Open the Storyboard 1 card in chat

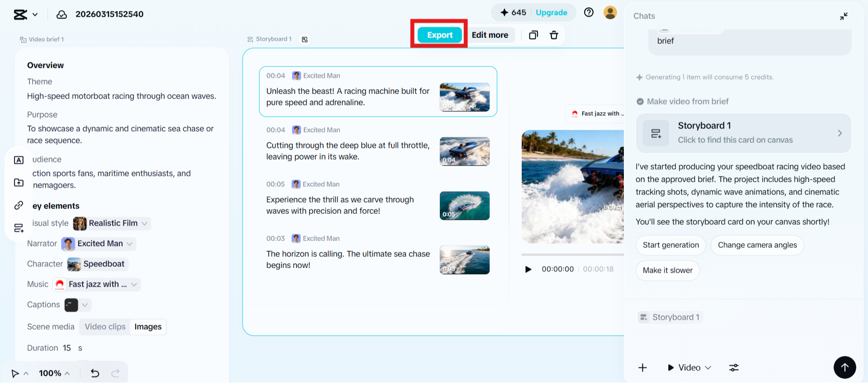point(743,133)
